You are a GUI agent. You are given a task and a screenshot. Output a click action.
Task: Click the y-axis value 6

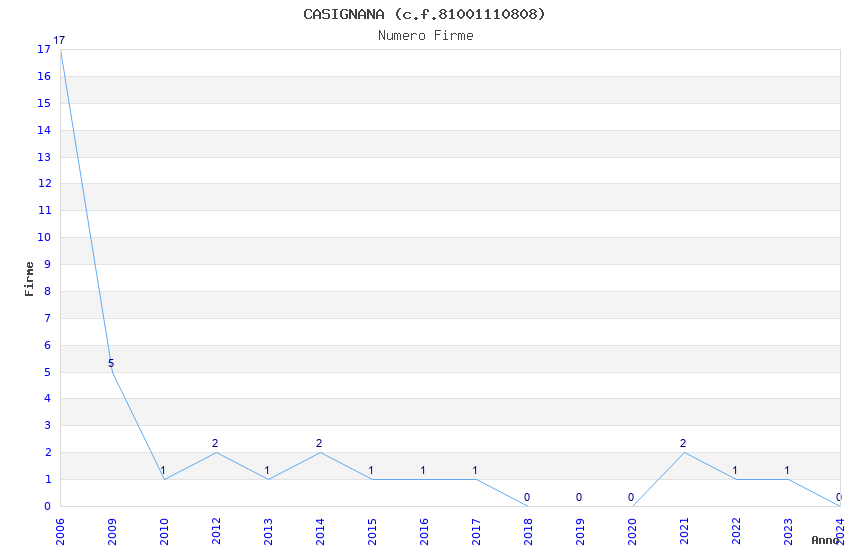pyautogui.click(x=48, y=345)
